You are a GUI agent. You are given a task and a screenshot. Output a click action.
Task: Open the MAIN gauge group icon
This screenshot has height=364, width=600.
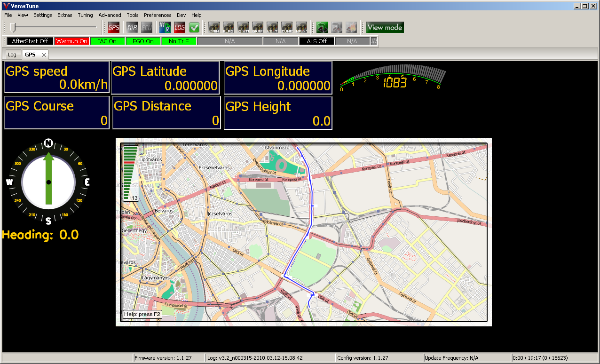tap(214, 27)
